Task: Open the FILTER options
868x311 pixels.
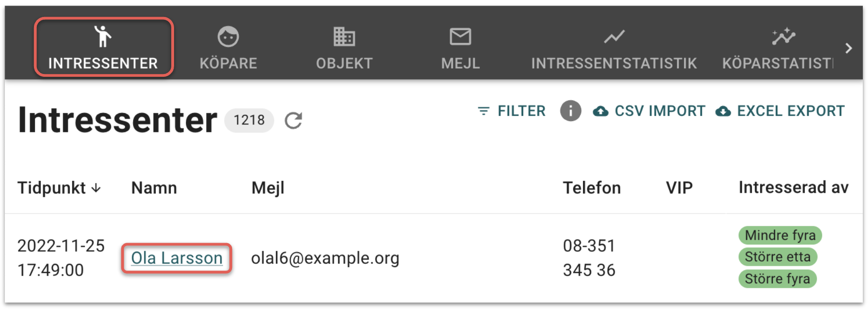Action: pyautogui.click(x=512, y=111)
